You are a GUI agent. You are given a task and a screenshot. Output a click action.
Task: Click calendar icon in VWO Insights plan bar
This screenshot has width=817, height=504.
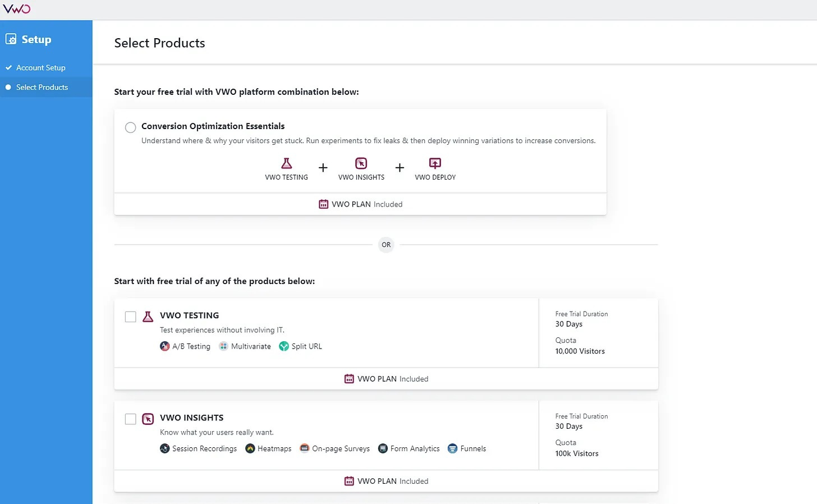pyautogui.click(x=349, y=481)
